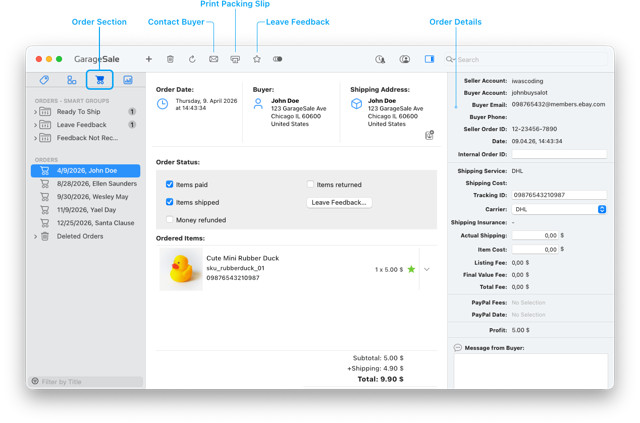The image size is (640, 423).
Task: Click Buyer Account value johnbuysalot
Action: click(529, 93)
